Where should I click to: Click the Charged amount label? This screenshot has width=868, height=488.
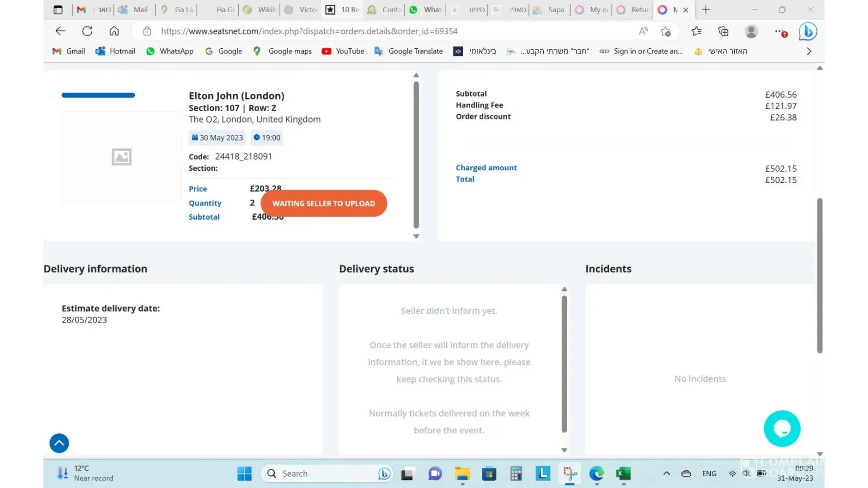(486, 168)
